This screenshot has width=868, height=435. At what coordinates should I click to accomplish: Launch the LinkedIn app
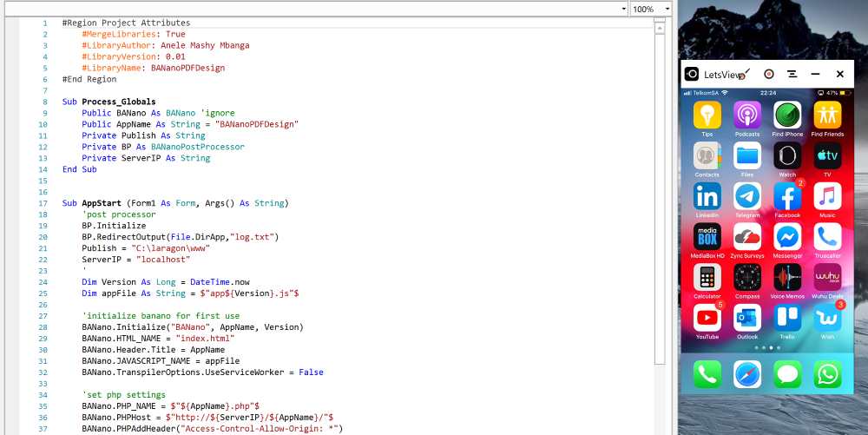point(707,196)
